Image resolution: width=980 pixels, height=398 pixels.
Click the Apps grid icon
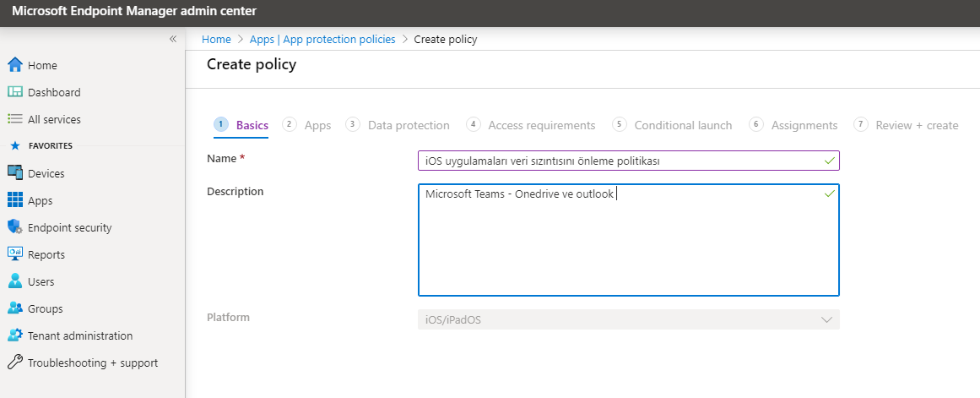pos(15,200)
